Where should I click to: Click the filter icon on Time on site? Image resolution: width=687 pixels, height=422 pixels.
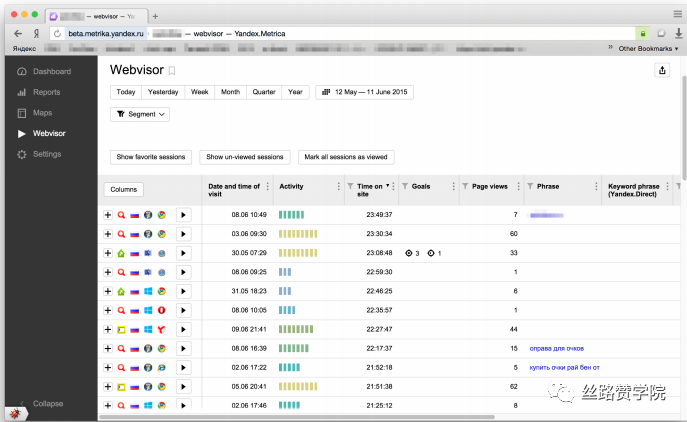coord(349,186)
